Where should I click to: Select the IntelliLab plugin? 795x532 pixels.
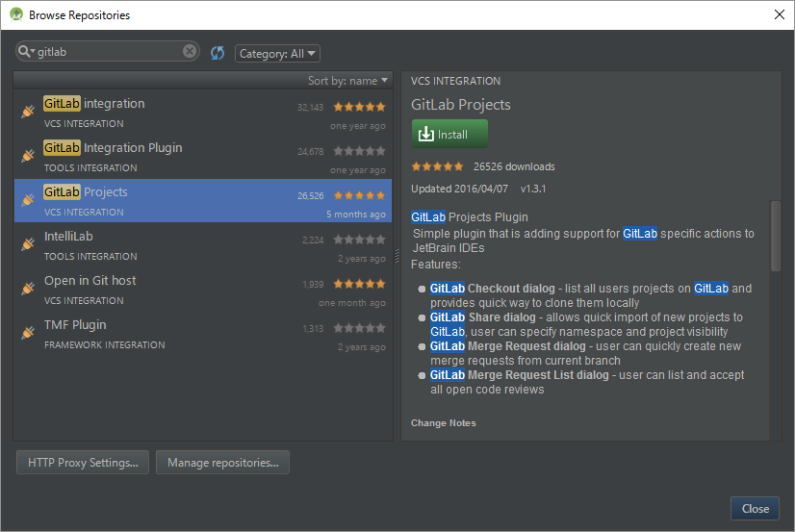pos(203,245)
